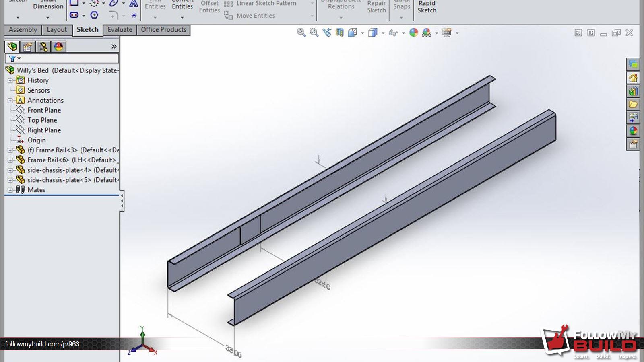Open Appearances and Scenes task pane icon
The image size is (644, 362).
[633, 131]
